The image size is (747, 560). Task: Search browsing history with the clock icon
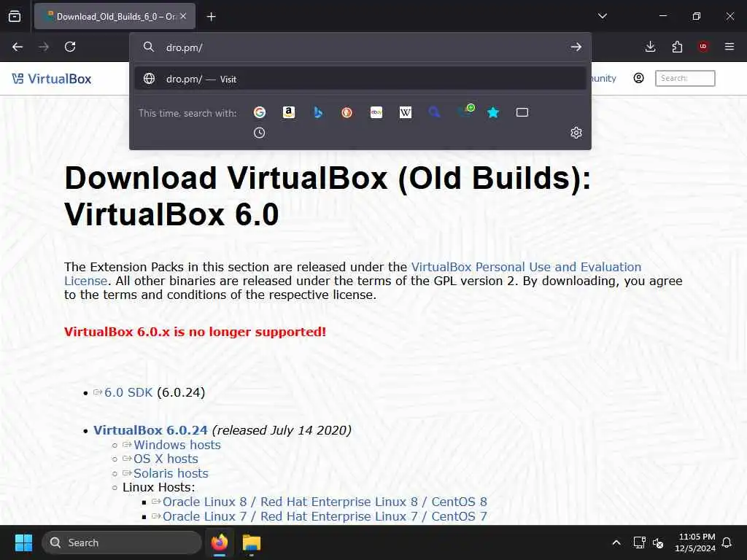(259, 133)
